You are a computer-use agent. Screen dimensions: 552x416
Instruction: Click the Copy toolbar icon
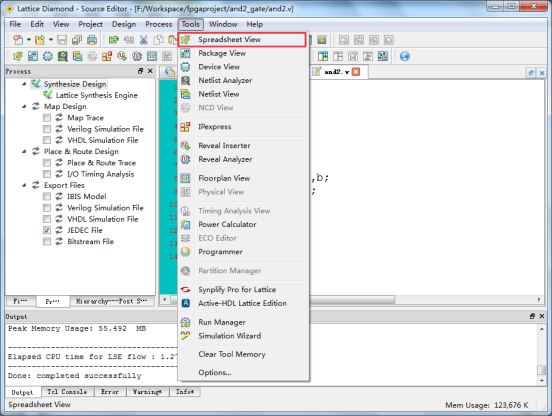(x=158, y=40)
